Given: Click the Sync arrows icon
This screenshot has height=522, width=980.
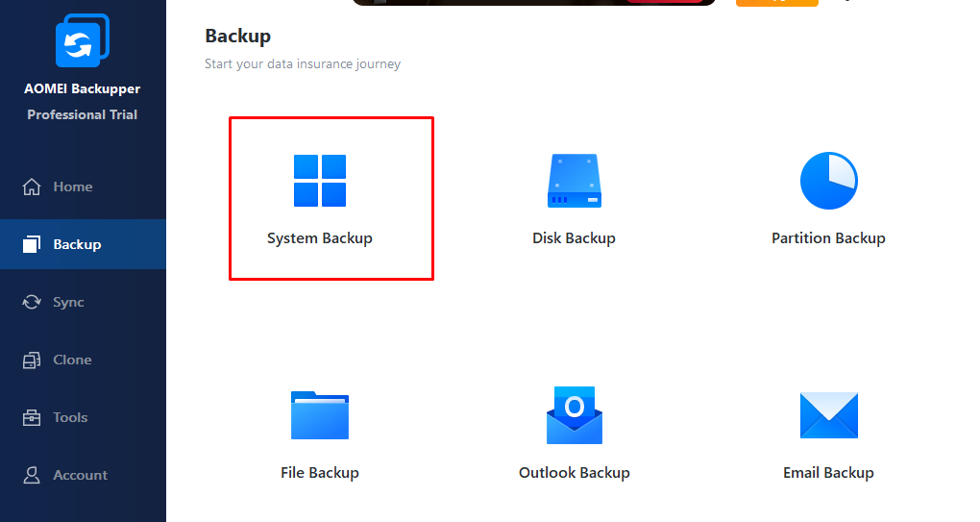Looking at the screenshot, I should [32, 302].
